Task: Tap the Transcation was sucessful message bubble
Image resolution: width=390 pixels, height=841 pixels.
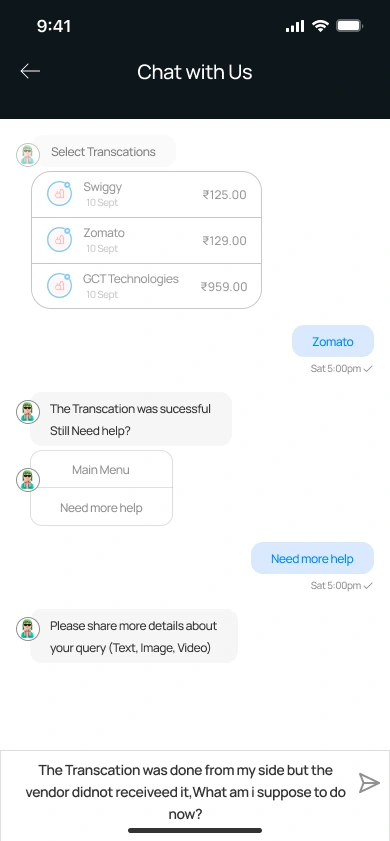Action: pos(131,419)
